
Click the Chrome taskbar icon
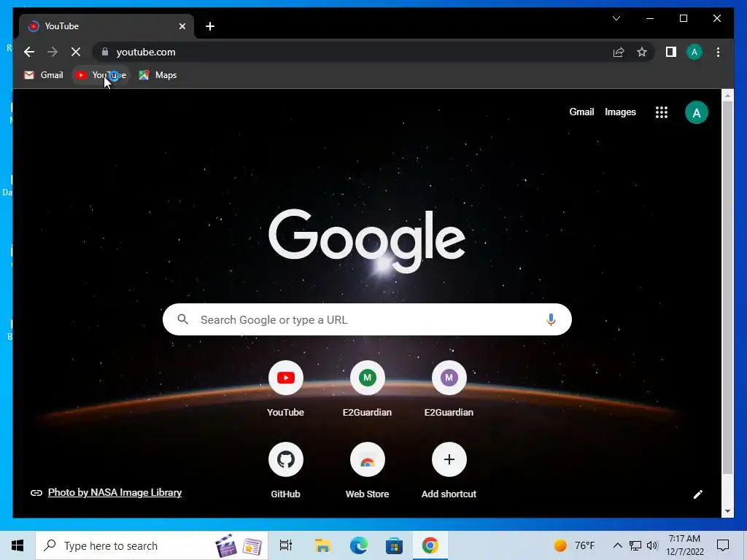(x=430, y=545)
